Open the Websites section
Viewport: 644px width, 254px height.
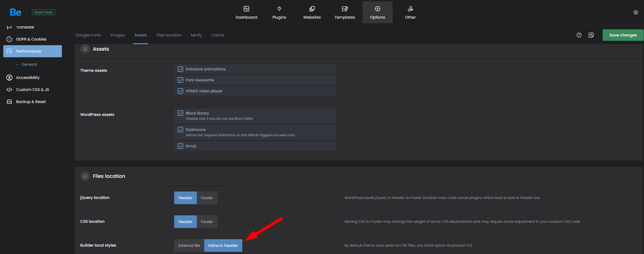[x=312, y=13]
